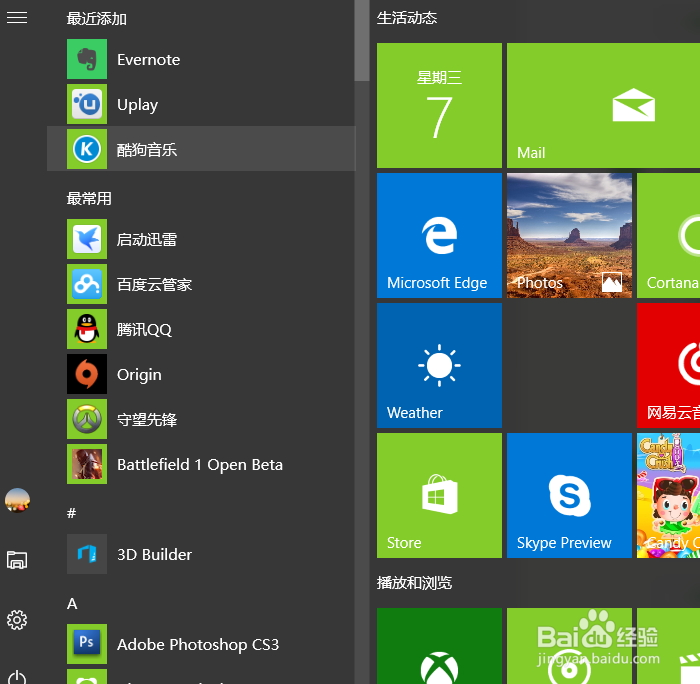Viewport: 700px width, 684px height.
Task: Open Battlefield 1 Open Beta
Action: tap(201, 464)
